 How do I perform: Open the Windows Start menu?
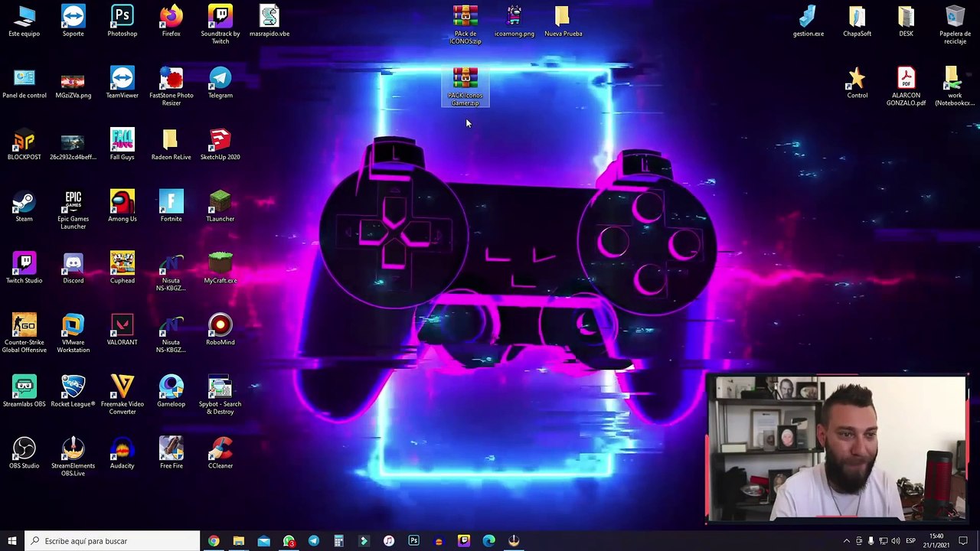click(x=12, y=541)
